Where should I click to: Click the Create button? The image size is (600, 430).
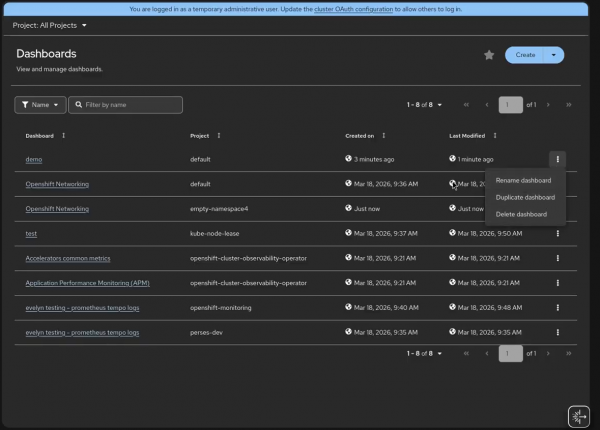[525, 55]
